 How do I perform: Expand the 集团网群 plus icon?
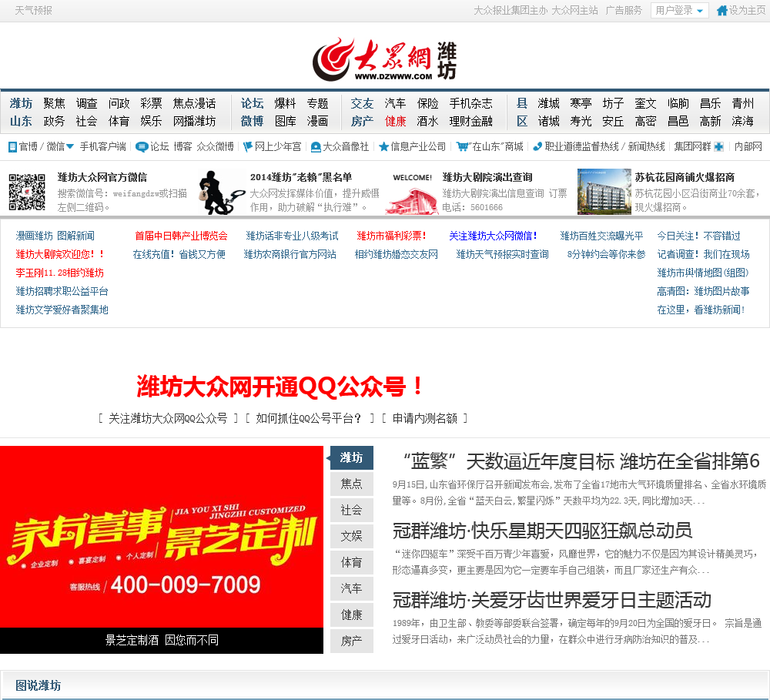coord(718,146)
